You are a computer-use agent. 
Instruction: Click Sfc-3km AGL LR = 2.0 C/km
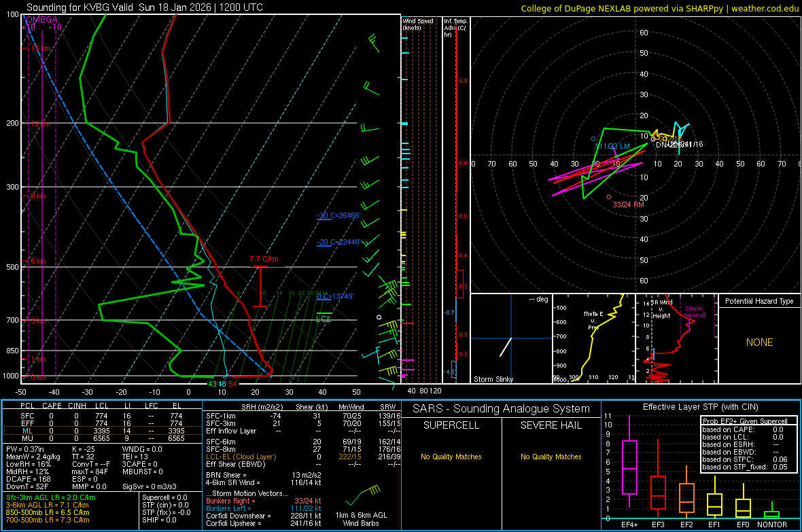point(51,497)
